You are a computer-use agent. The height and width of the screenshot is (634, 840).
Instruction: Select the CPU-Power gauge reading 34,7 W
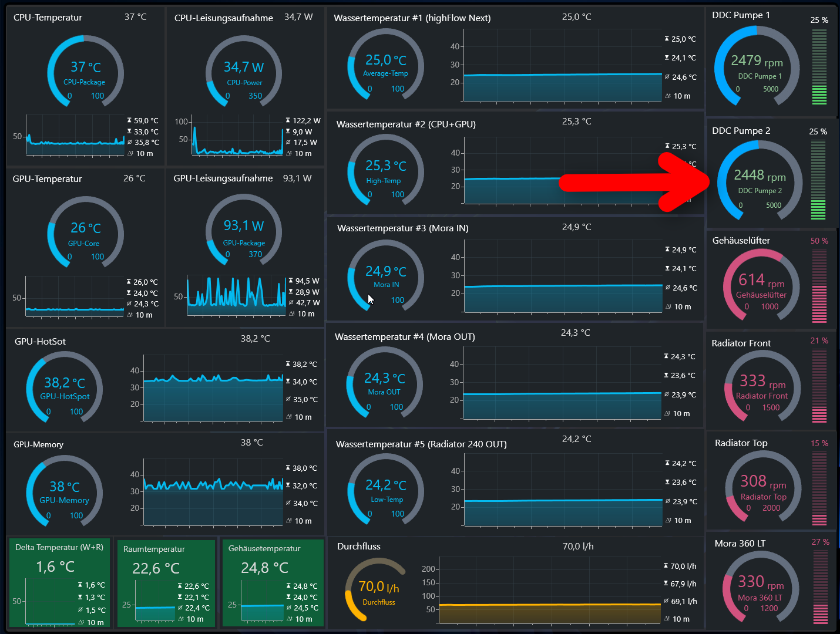click(x=244, y=71)
